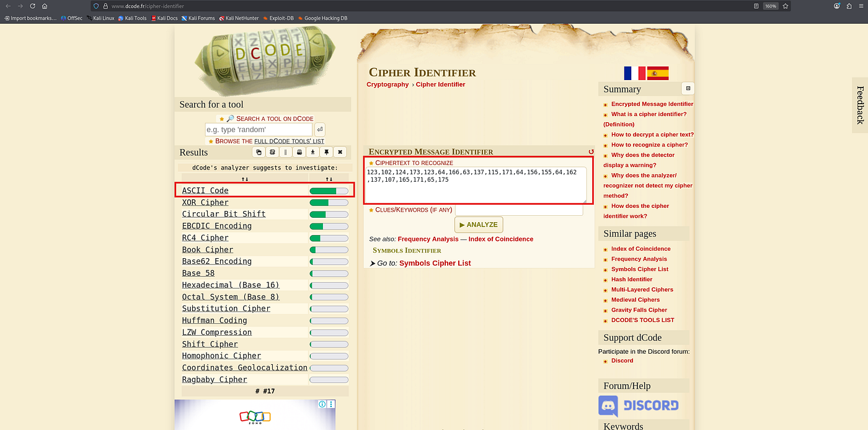The image size is (868, 430).
Task: Open 'How to decrypt a cipher text?' link
Action: click(x=652, y=134)
